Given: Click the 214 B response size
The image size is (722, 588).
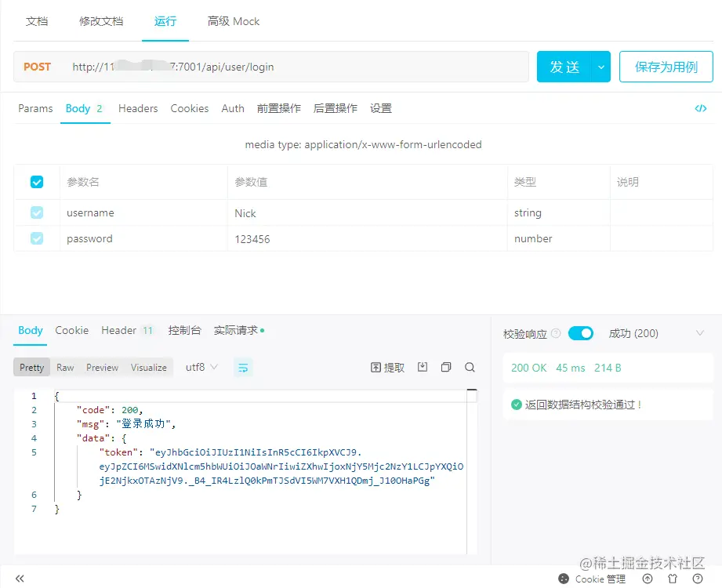Looking at the screenshot, I should click(608, 368).
